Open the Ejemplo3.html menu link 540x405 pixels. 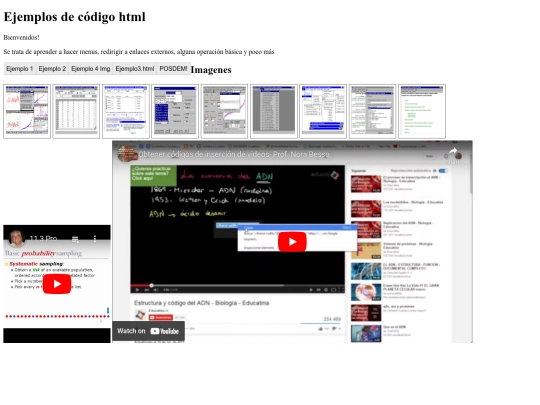click(135, 69)
